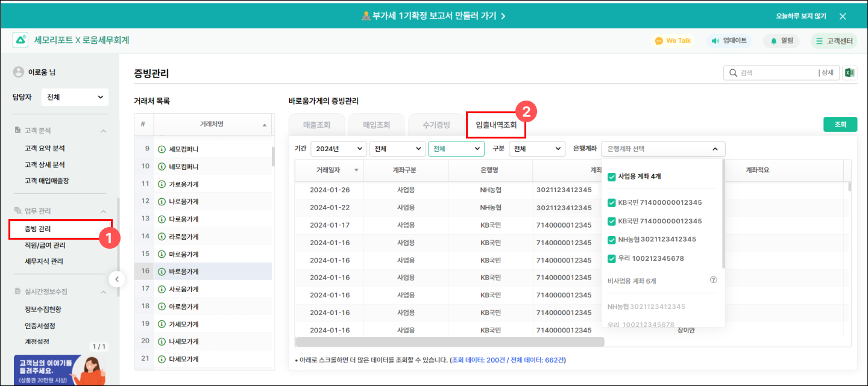Screen dimensions: 868x386
Task: Open 알림 notifications
Action: [781, 40]
